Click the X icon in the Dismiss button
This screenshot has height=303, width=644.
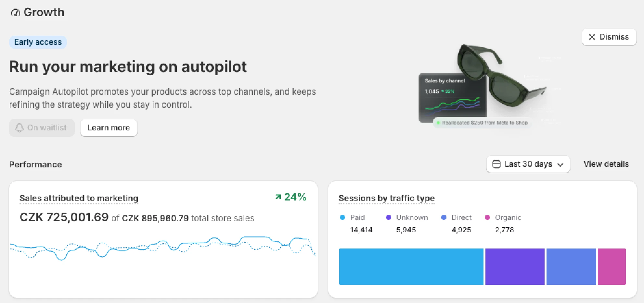click(x=592, y=37)
